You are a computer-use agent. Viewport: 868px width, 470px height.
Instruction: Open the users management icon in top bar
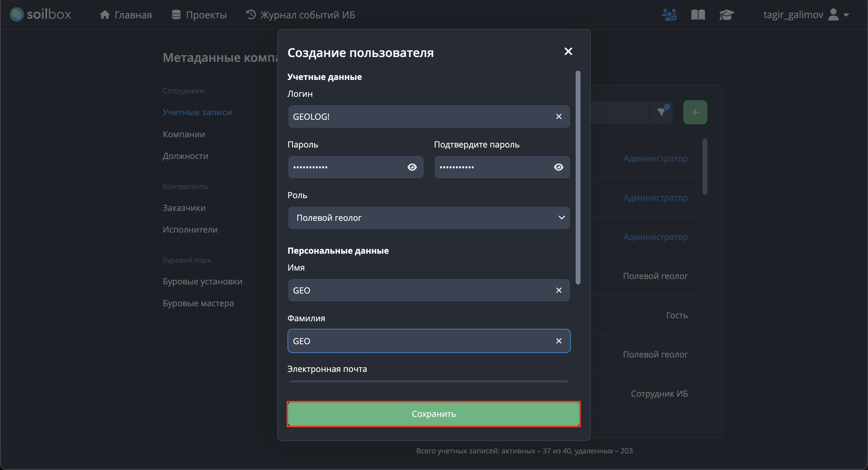tap(669, 15)
